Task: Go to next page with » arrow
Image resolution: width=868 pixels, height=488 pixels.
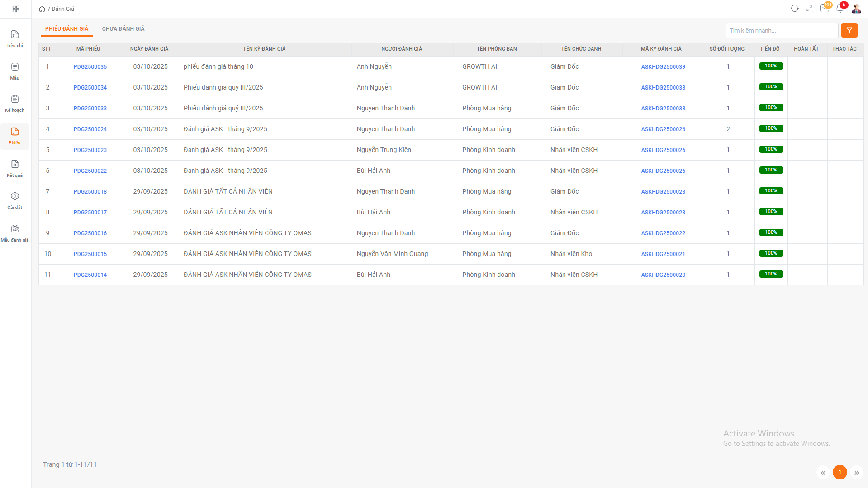Action: [x=856, y=473]
